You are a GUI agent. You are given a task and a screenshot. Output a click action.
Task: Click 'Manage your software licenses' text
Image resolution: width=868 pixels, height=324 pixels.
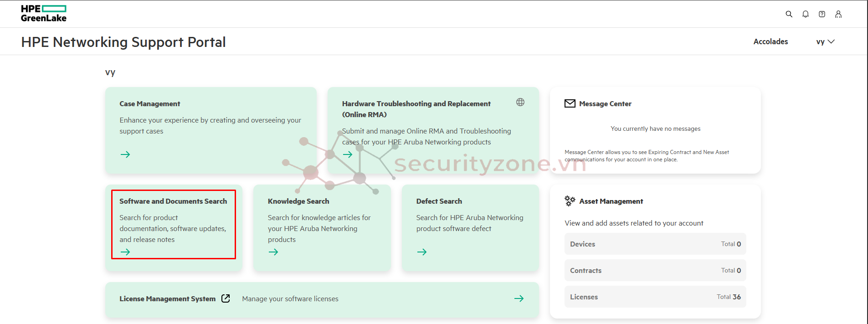[x=290, y=299]
